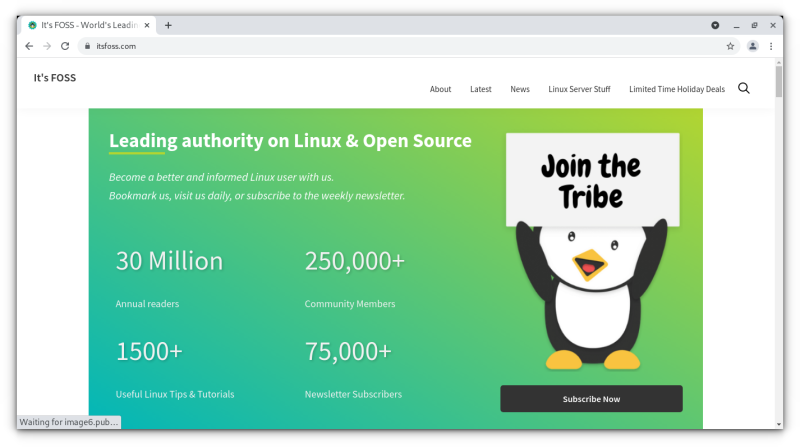Open Linux Server Stuff menu item
This screenshot has width=800, height=447.
(579, 89)
